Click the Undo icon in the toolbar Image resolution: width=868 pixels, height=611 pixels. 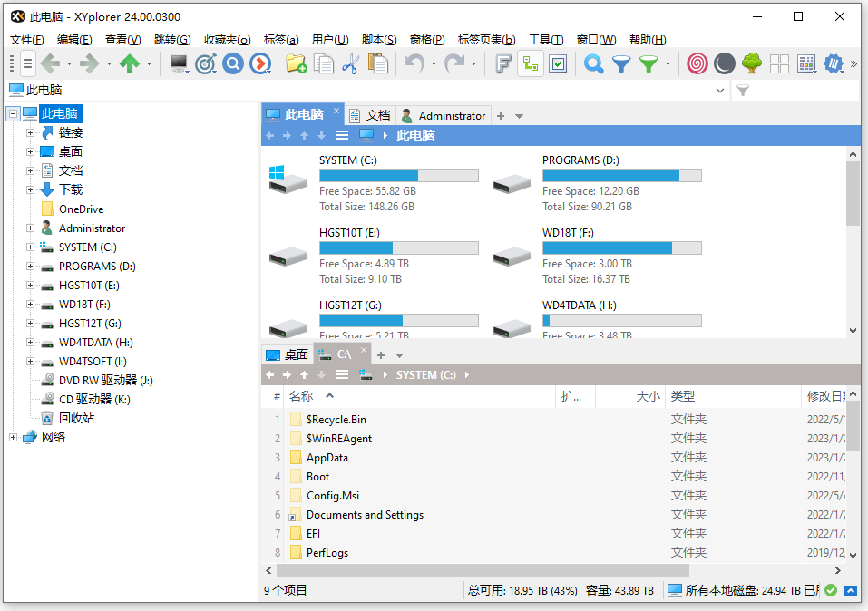click(x=414, y=63)
